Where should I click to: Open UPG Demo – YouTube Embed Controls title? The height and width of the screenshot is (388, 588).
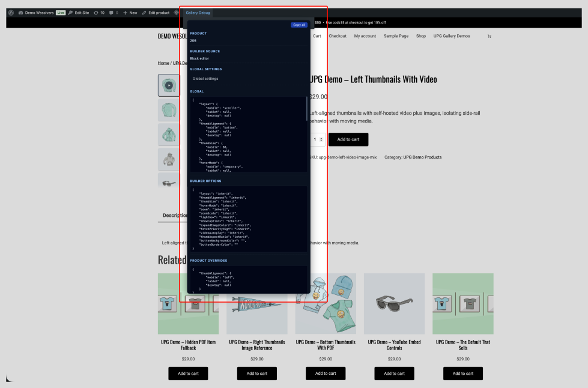pos(394,345)
